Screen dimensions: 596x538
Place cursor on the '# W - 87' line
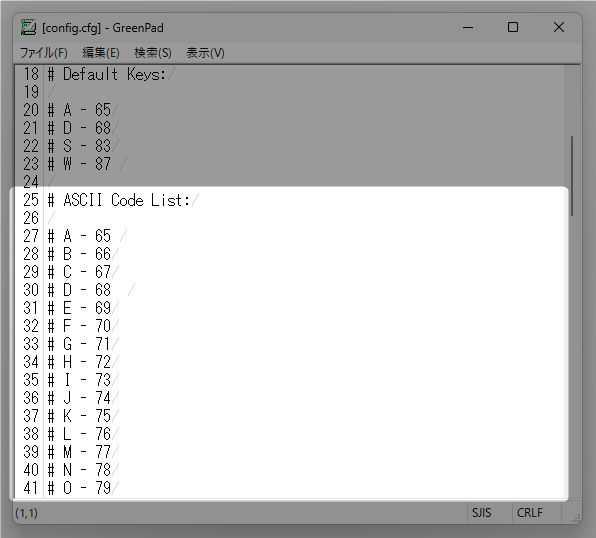79,164
